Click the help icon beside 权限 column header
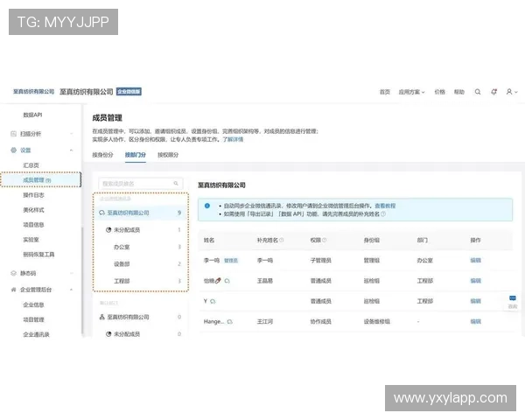The image size is (525, 420). click(x=324, y=240)
